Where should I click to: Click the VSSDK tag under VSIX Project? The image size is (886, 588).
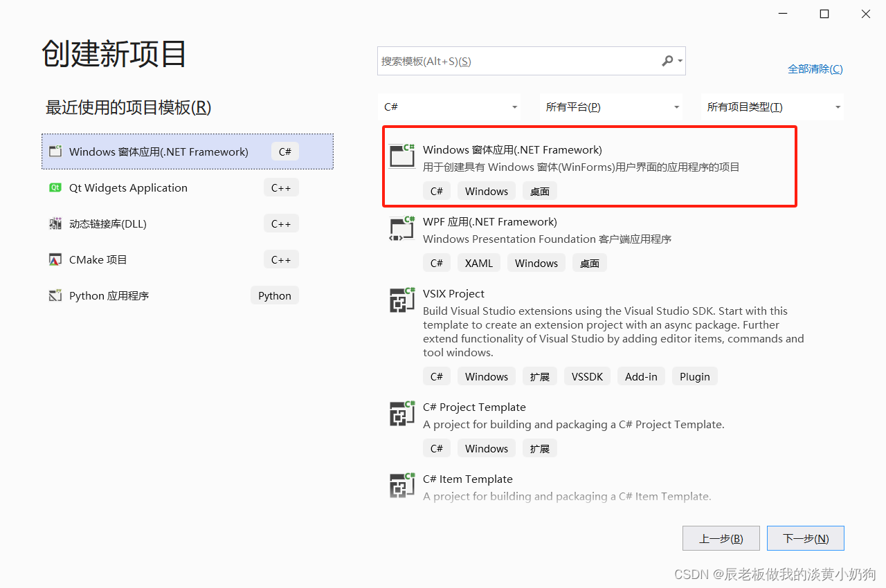point(587,376)
